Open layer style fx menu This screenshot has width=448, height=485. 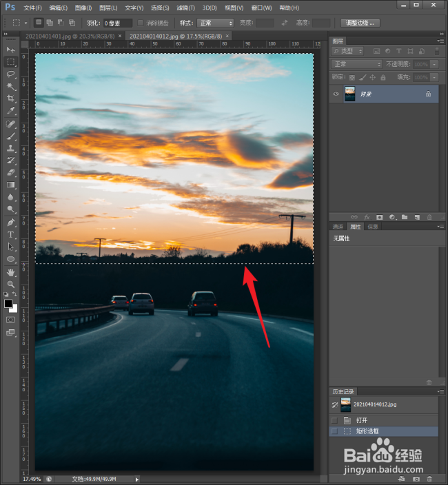tap(367, 217)
